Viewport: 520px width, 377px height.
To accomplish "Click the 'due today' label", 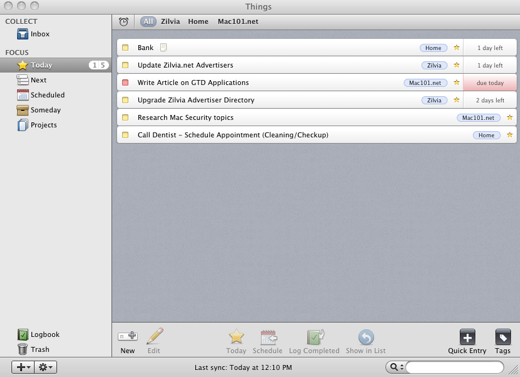I will 490,83.
